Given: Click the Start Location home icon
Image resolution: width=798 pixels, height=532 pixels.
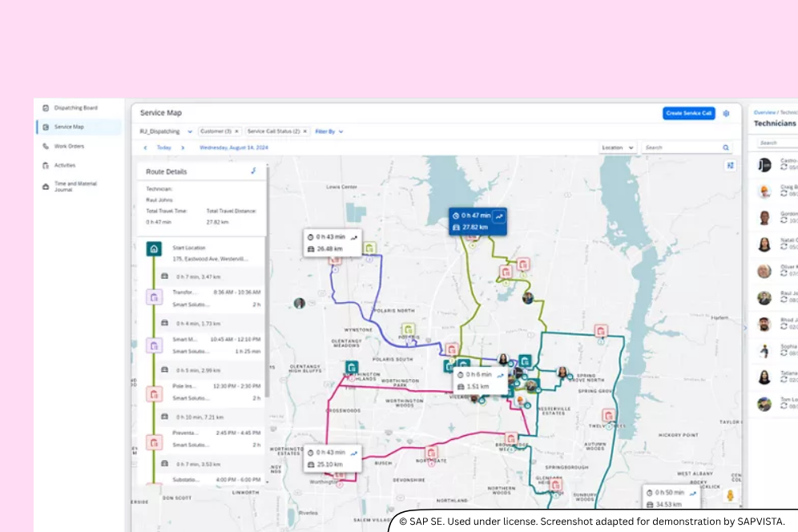Looking at the screenshot, I should [154, 249].
